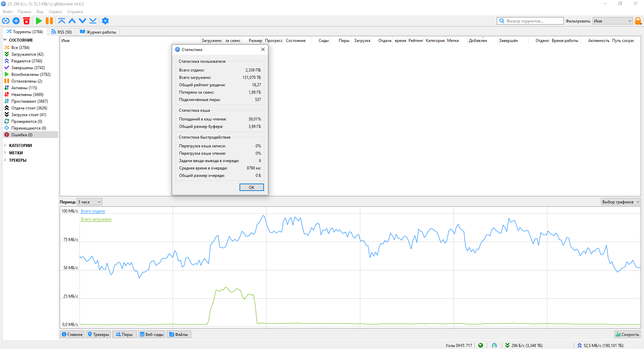
Task: Open the Пиры tab button
Action: 124,334
